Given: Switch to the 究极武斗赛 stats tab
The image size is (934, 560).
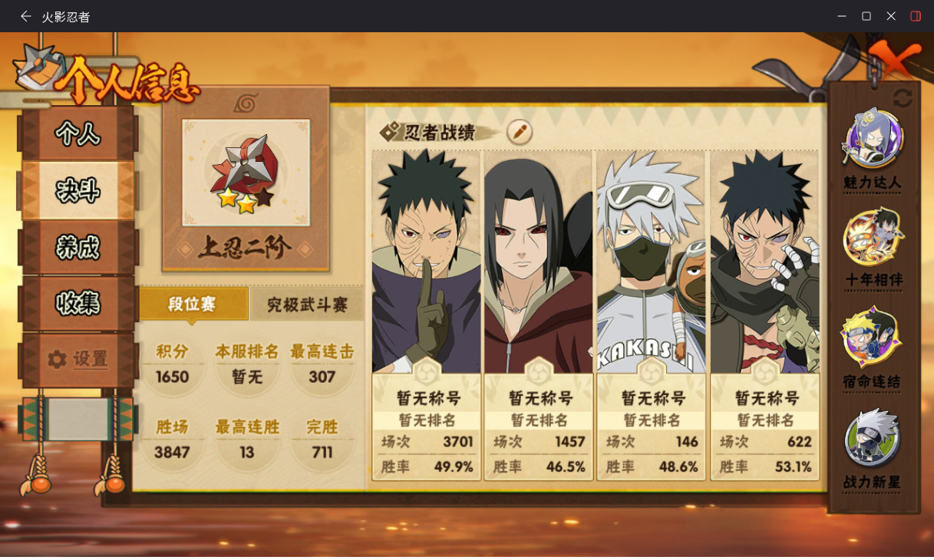Looking at the screenshot, I should coord(307,305).
